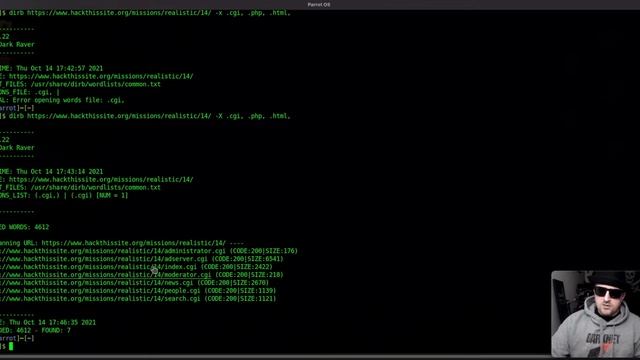
Task: Click the (CODE:200|SIZE:176) status text
Action: click(x=264, y=251)
